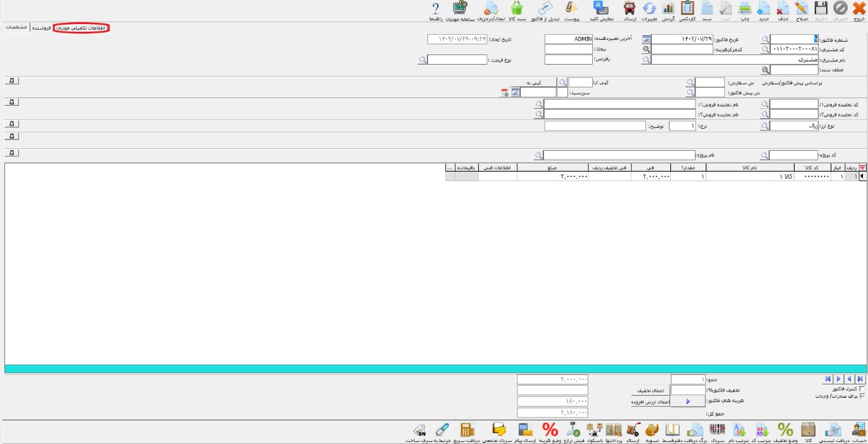
Task: Switch to the فروشنده tab
Action: [42, 29]
